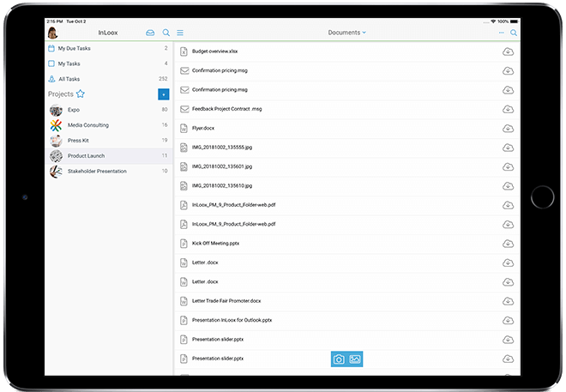The image size is (566, 392).
Task: Download IMG_20181002_135610.jpg via cloud icon
Action: click(508, 186)
